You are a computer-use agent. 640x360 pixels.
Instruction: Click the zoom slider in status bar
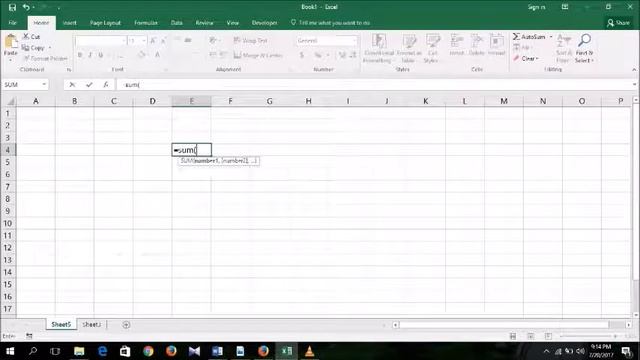(x=588, y=336)
